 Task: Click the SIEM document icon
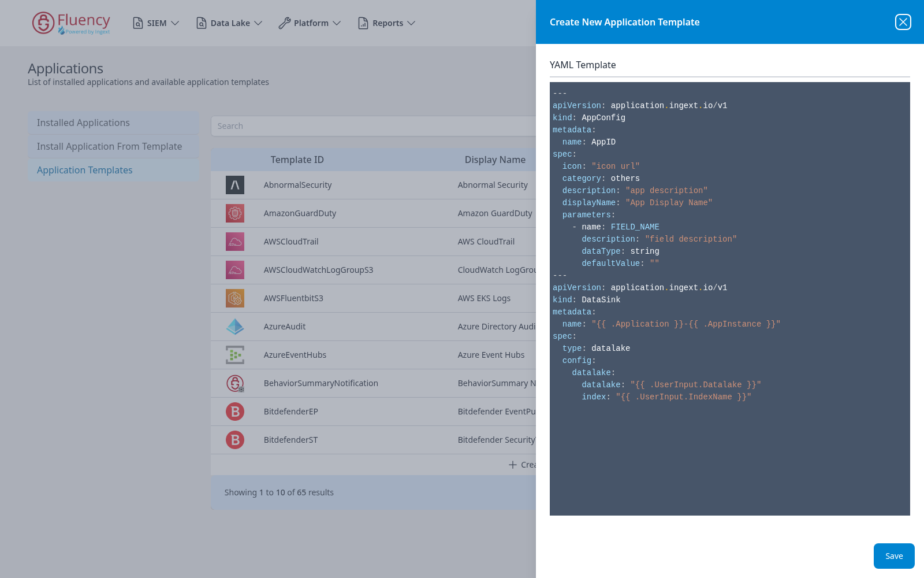(138, 23)
